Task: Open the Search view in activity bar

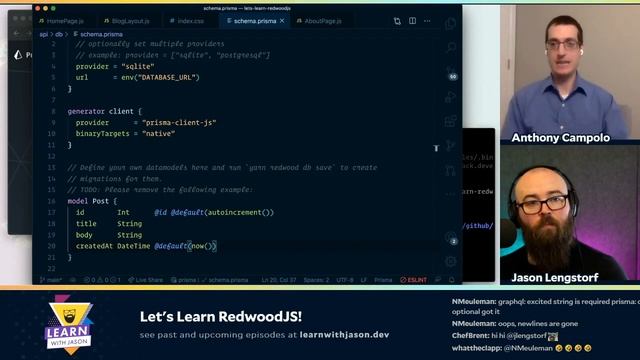Action: (x=451, y=47)
